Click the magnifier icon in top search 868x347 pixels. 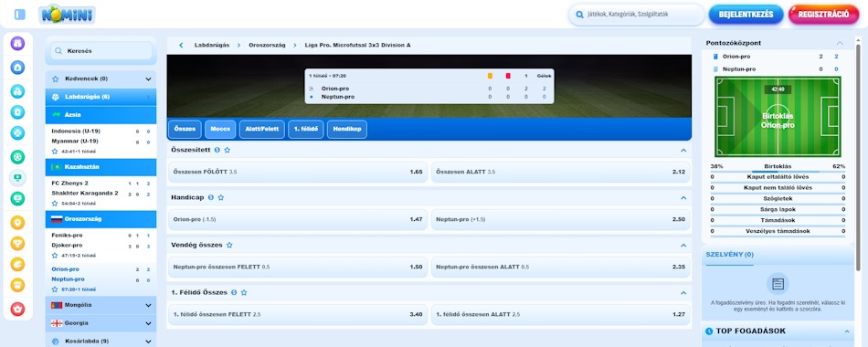coord(579,15)
